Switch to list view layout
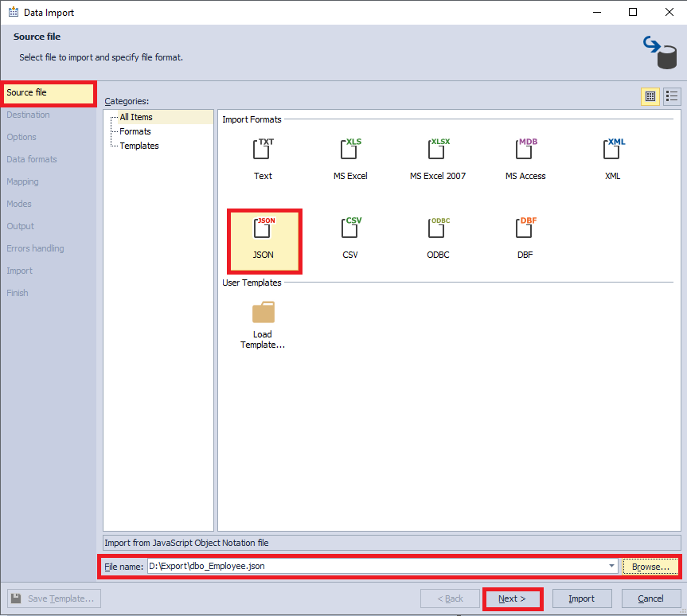The image size is (687, 616). click(x=672, y=96)
